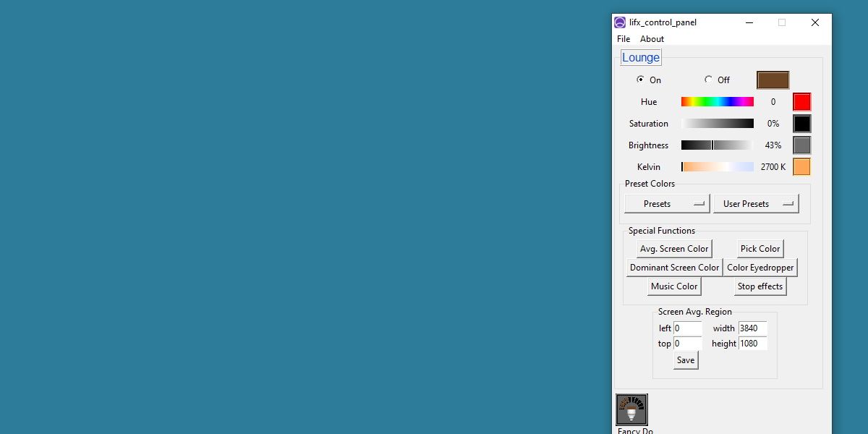Click the Brightness slider bar
Viewport: 868px width, 434px height.
coord(717,145)
